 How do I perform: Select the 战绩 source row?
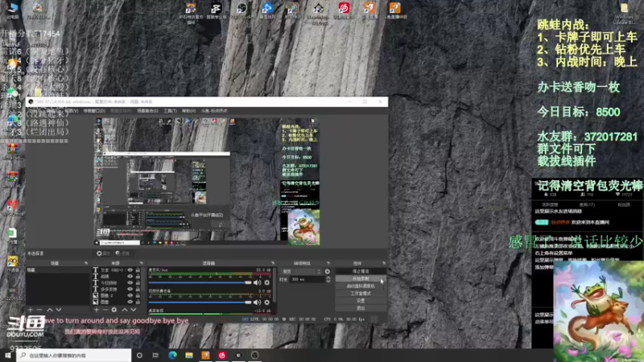click(x=117, y=277)
